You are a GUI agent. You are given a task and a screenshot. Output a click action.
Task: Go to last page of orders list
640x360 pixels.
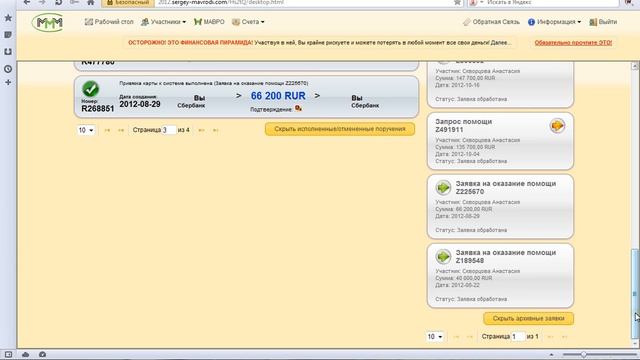pyautogui.click(x=216, y=130)
